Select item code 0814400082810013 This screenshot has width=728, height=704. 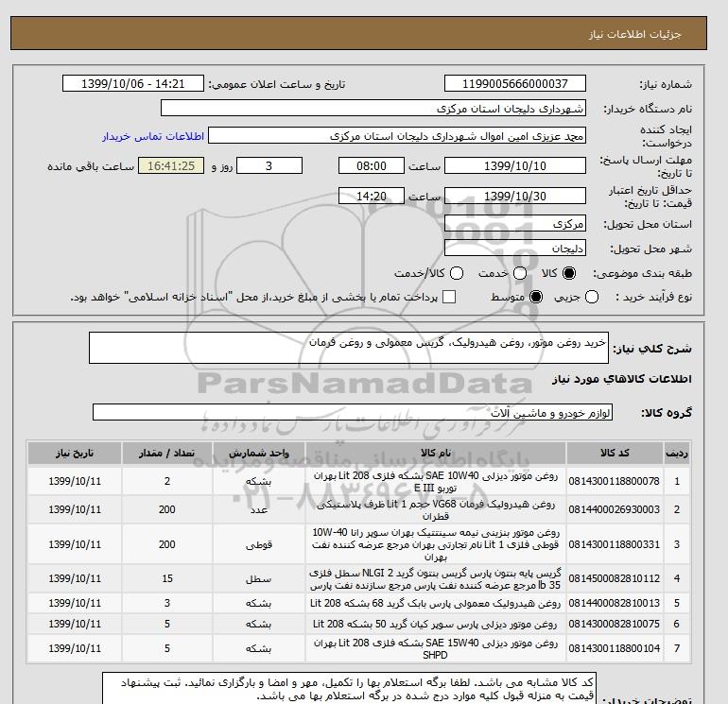point(615,603)
